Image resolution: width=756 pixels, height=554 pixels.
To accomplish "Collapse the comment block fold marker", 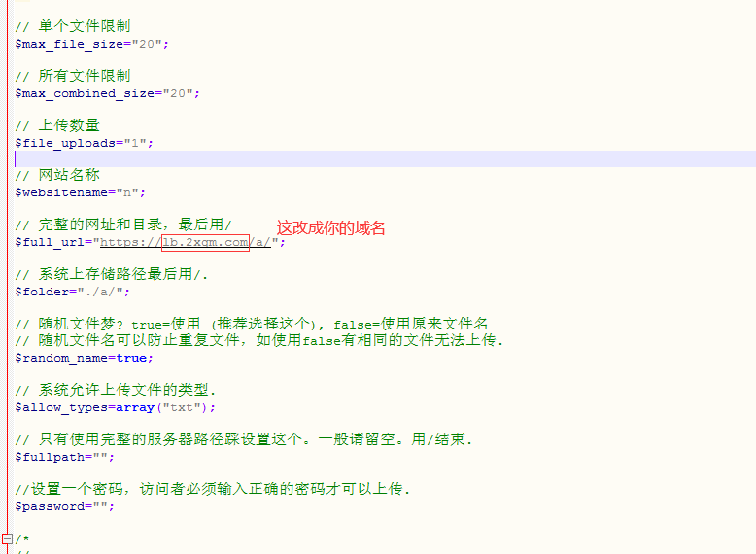I will coord(6,538).
